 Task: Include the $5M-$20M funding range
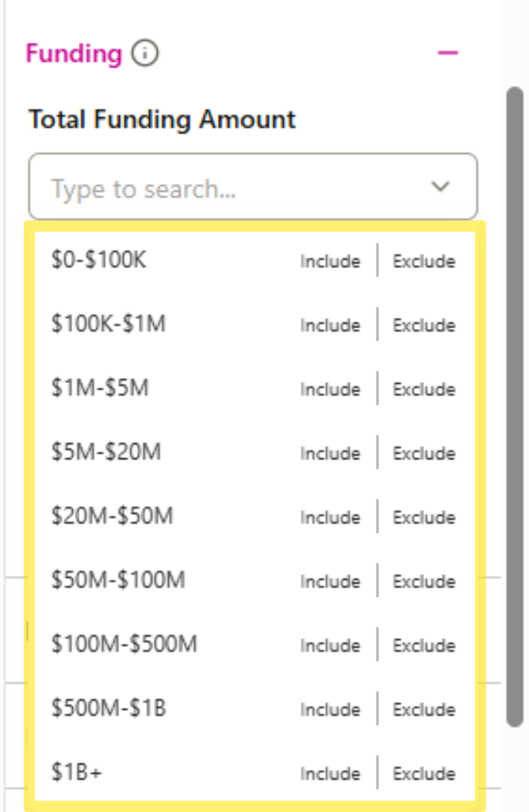tap(329, 453)
